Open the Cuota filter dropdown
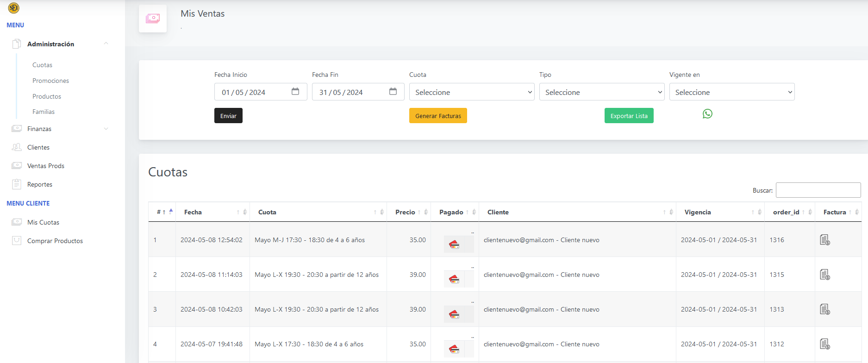The image size is (868, 363). point(472,92)
